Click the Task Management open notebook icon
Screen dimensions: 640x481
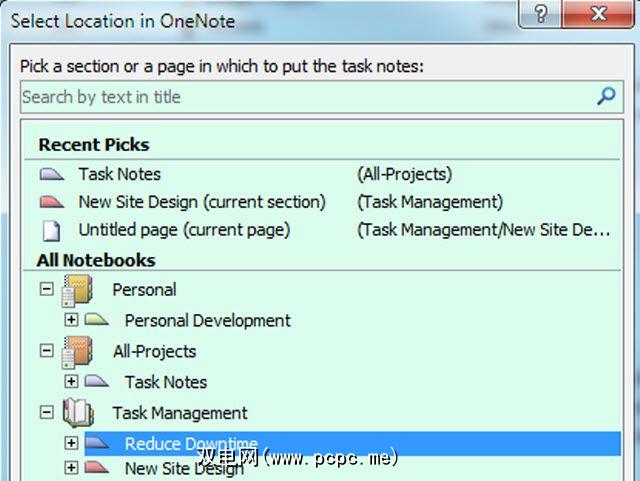79,413
